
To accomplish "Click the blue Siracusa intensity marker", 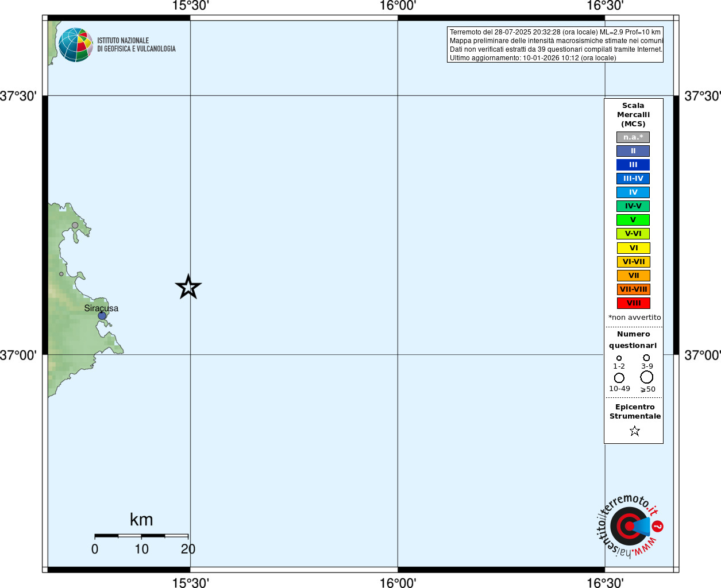I will click(x=102, y=316).
